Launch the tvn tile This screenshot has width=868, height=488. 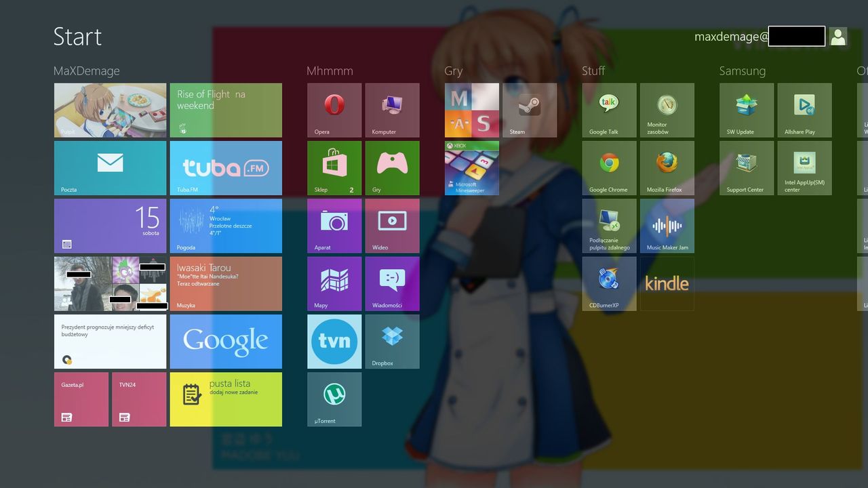tap(334, 342)
